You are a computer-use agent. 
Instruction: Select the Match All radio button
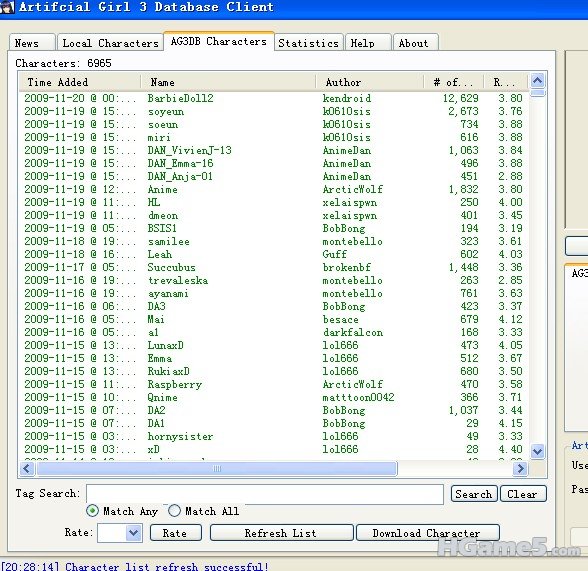tap(174, 511)
